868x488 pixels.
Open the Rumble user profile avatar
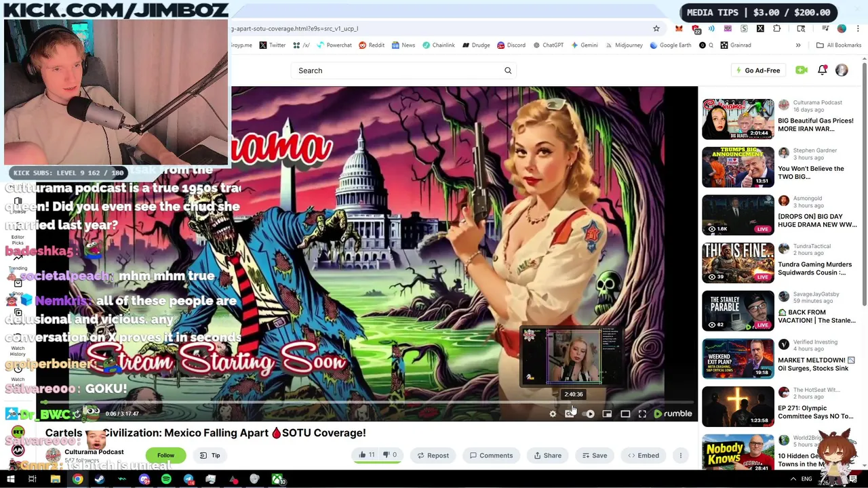pyautogui.click(x=842, y=70)
